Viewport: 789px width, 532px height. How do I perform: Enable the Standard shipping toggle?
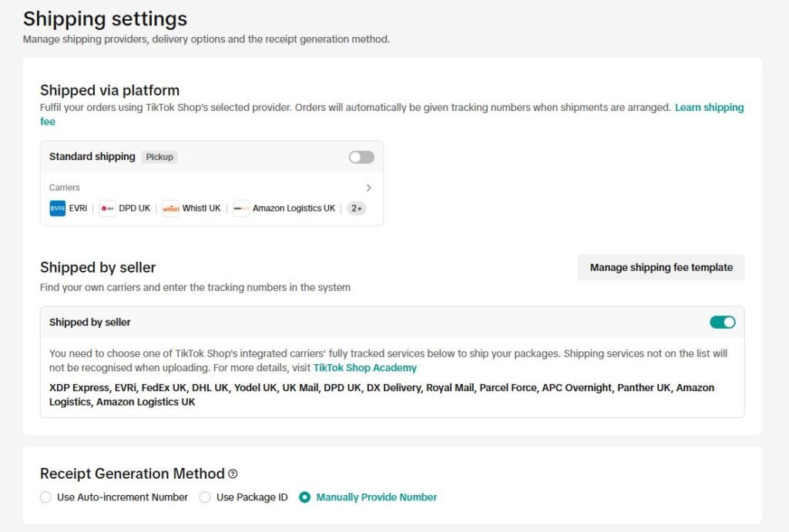coord(362,157)
